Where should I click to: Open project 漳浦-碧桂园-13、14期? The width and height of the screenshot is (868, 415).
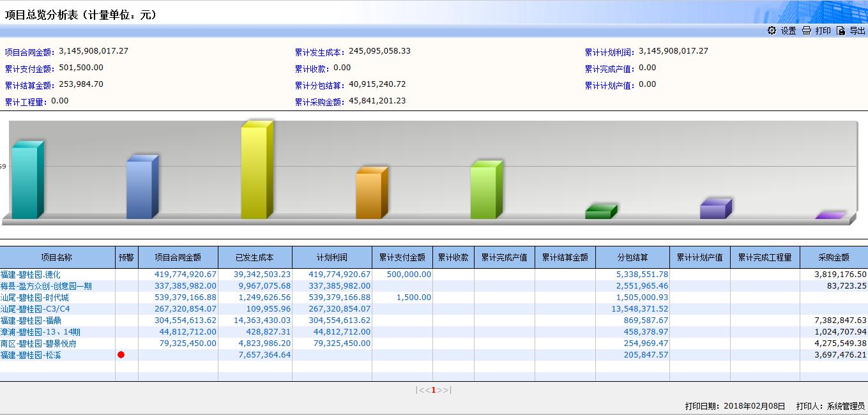[x=40, y=332]
